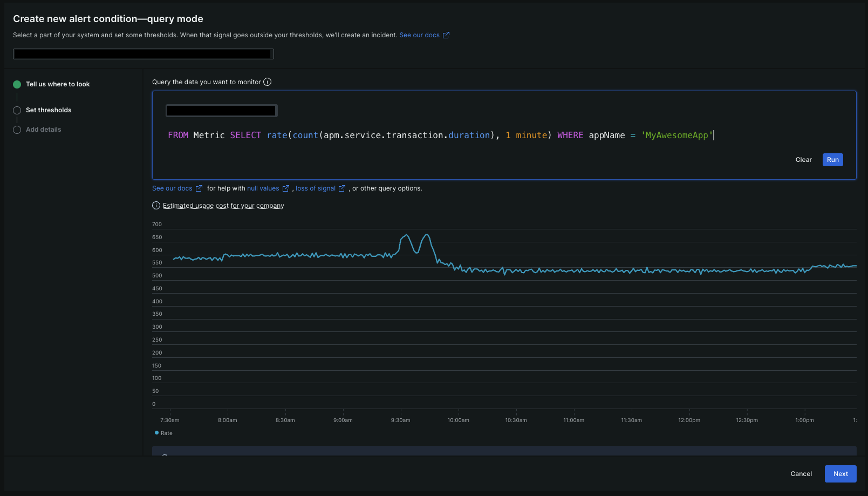Viewport: 868px width, 496px height.
Task: Open the redacted account dropdown in query box
Action: pos(221,111)
